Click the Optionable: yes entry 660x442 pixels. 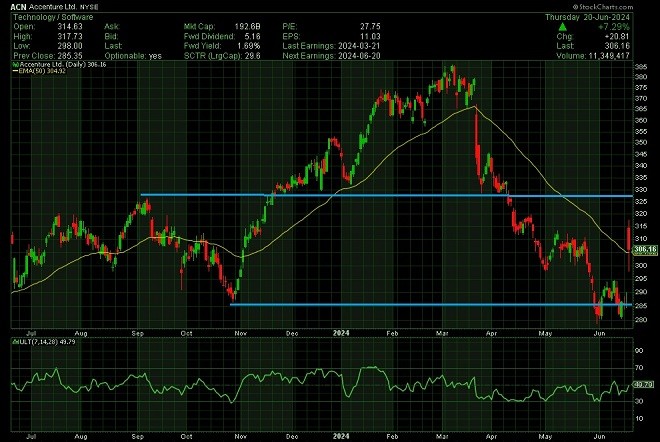pos(133,56)
